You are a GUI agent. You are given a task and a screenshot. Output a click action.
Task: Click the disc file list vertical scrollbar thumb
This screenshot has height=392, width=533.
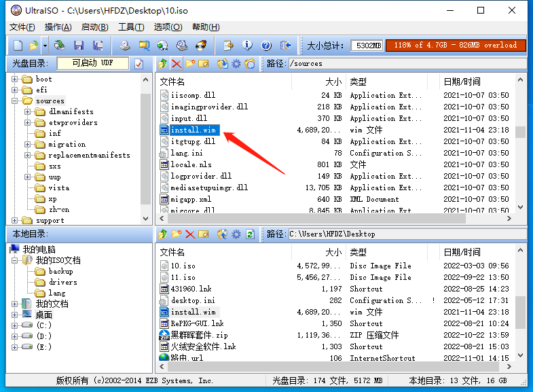click(520, 132)
